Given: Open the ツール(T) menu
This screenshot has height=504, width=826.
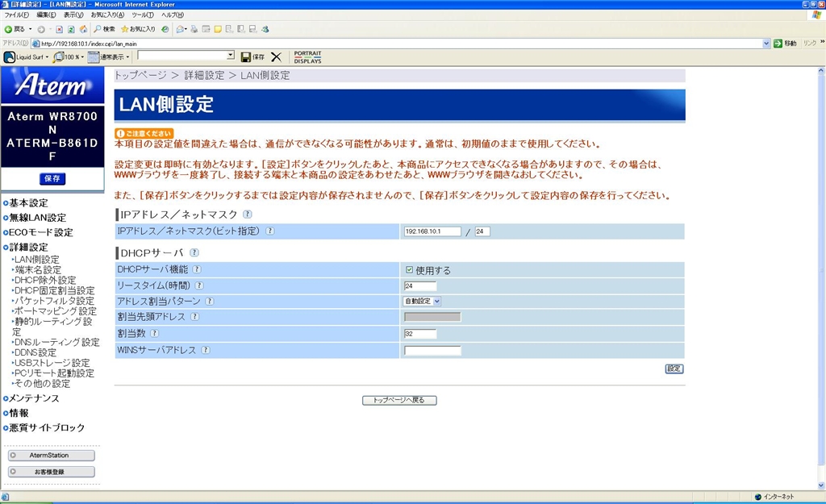Looking at the screenshot, I should tap(143, 15).
